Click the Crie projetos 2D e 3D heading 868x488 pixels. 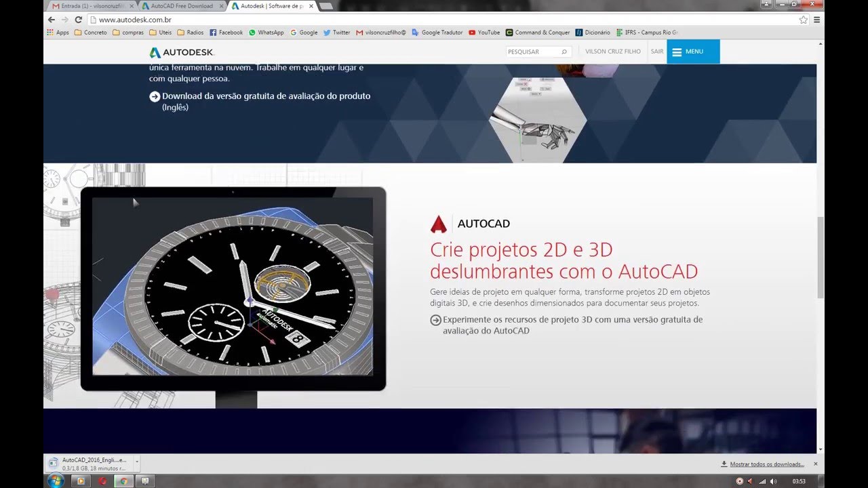coord(564,261)
